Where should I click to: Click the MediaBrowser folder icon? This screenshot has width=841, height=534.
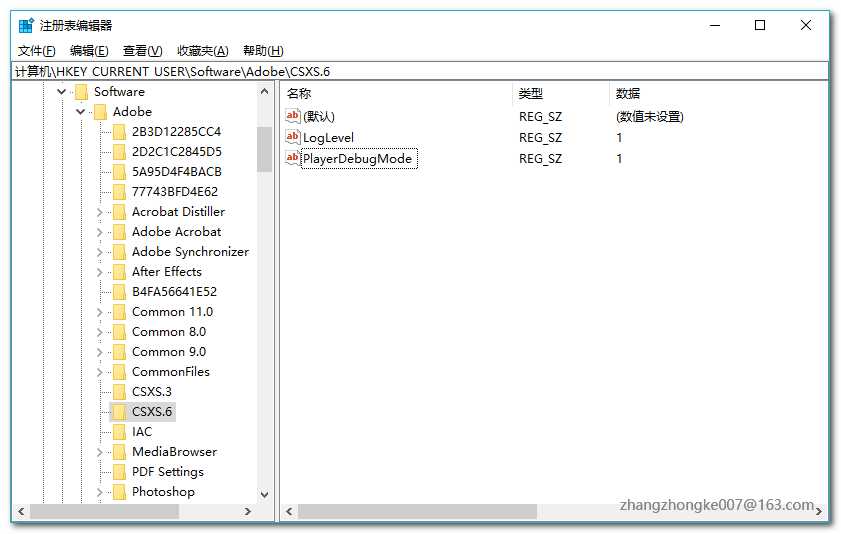(x=119, y=452)
